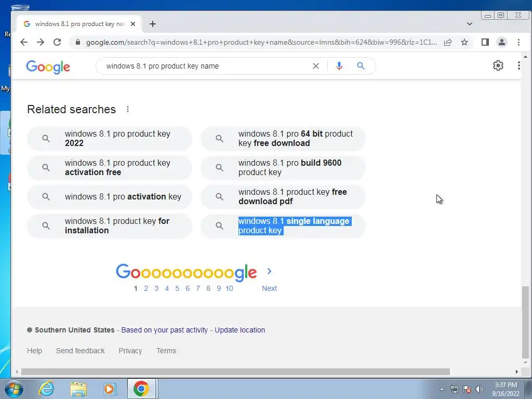Launch Internet Explorer from taskbar
The width and height of the screenshot is (532, 399).
pyautogui.click(x=46, y=389)
